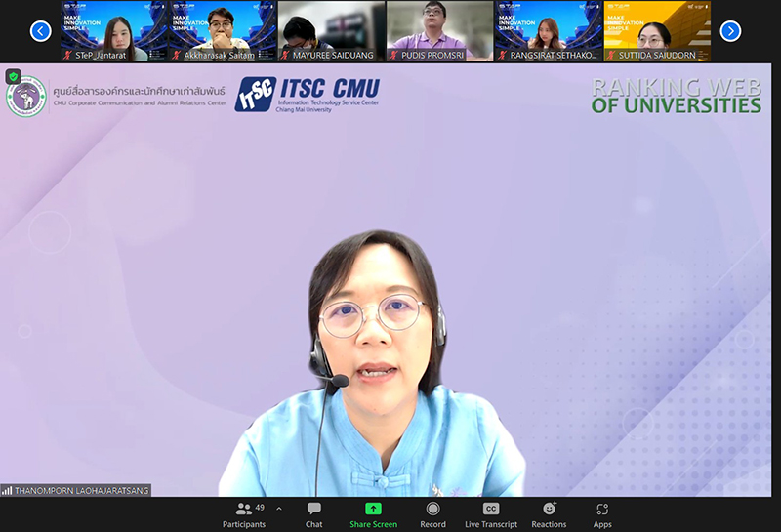Click the THANOMPORN LAOHAJARATSANG name label
This screenshot has height=532, width=781.
(x=82, y=490)
